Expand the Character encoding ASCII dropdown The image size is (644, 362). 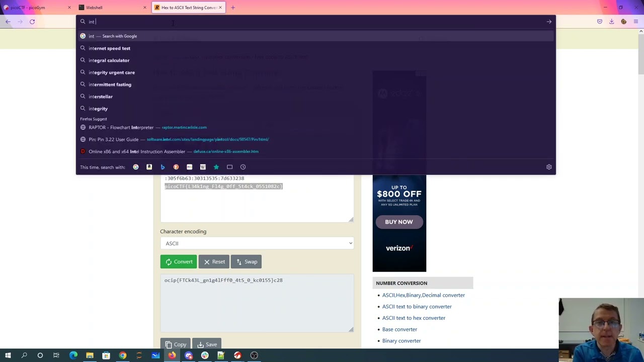click(257, 243)
